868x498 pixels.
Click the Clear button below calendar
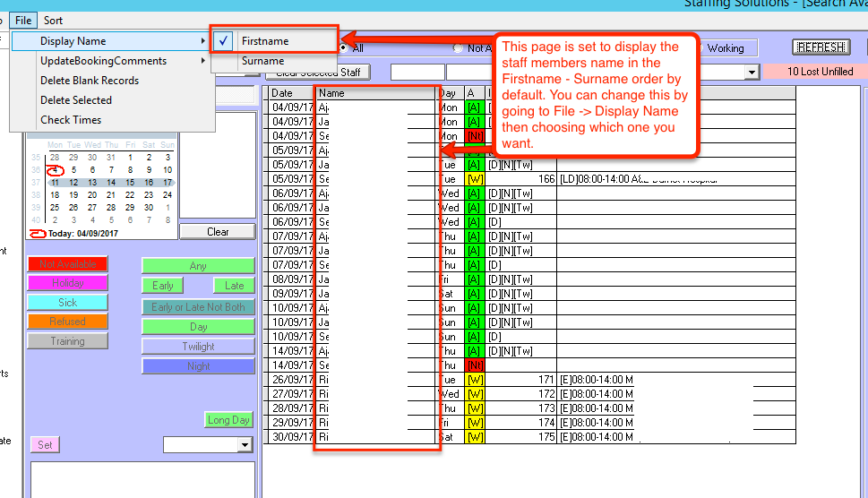pos(218,232)
